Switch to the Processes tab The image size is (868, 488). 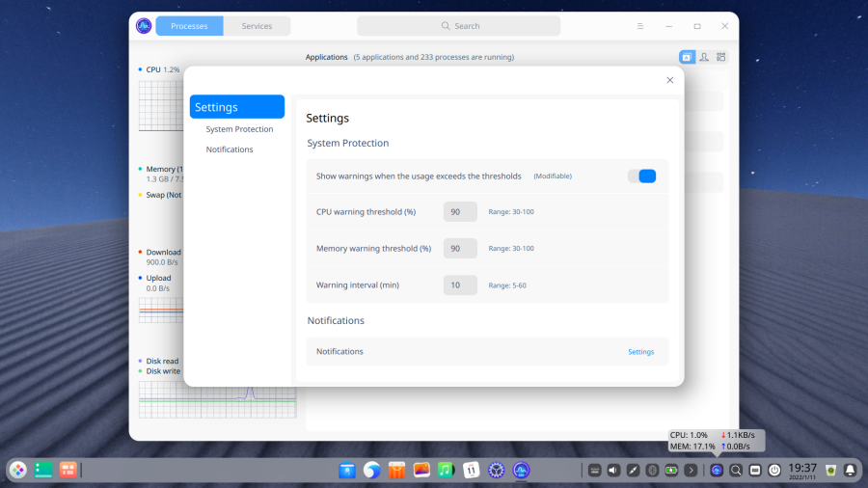pos(189,26)
